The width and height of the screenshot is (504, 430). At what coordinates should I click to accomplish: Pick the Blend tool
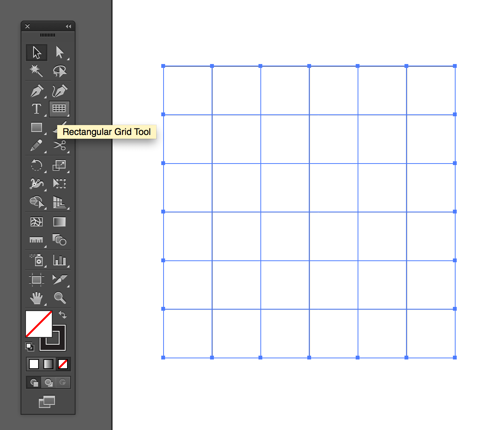point(59,240)
